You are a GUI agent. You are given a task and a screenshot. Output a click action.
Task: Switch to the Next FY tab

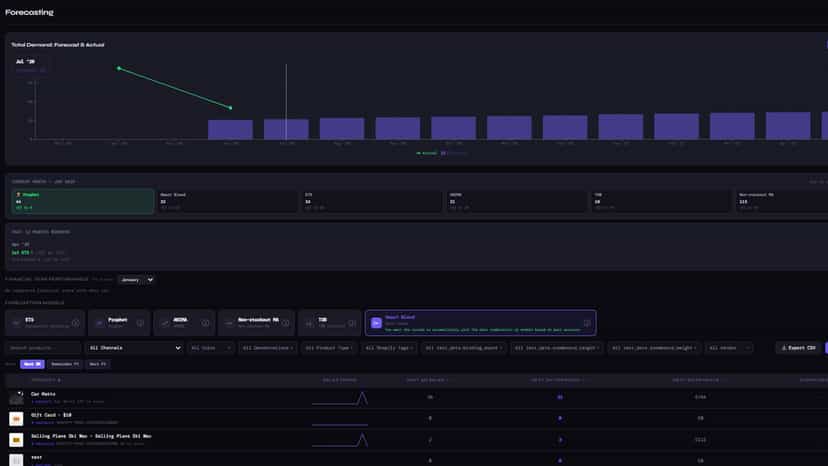pyautogui.click(x=98, y=364)
